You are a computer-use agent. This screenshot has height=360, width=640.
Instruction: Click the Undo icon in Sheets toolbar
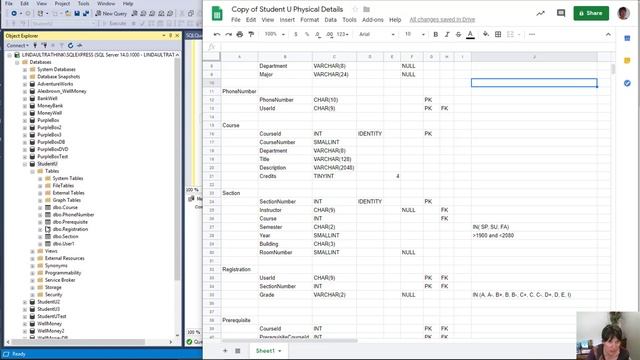click(217, 34)
